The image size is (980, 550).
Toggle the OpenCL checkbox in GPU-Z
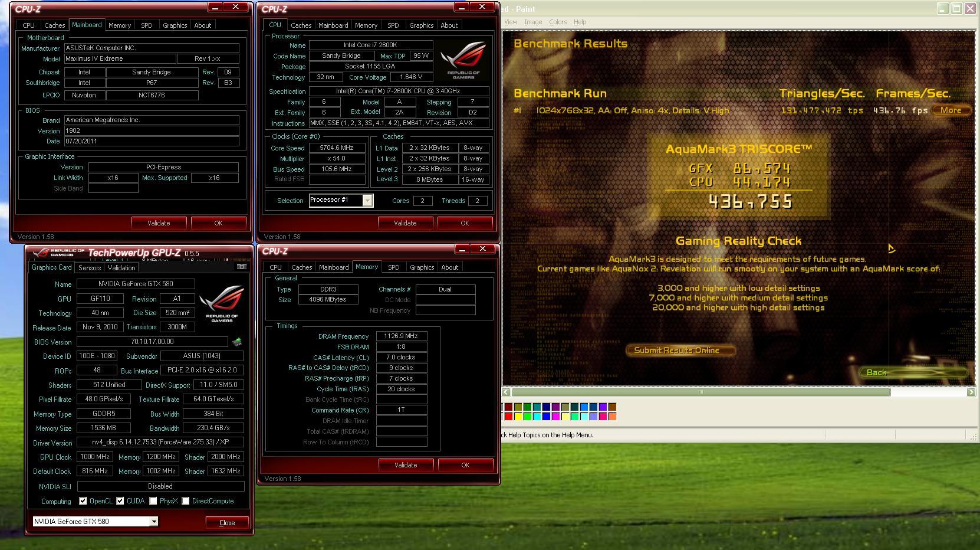[83, 501]
